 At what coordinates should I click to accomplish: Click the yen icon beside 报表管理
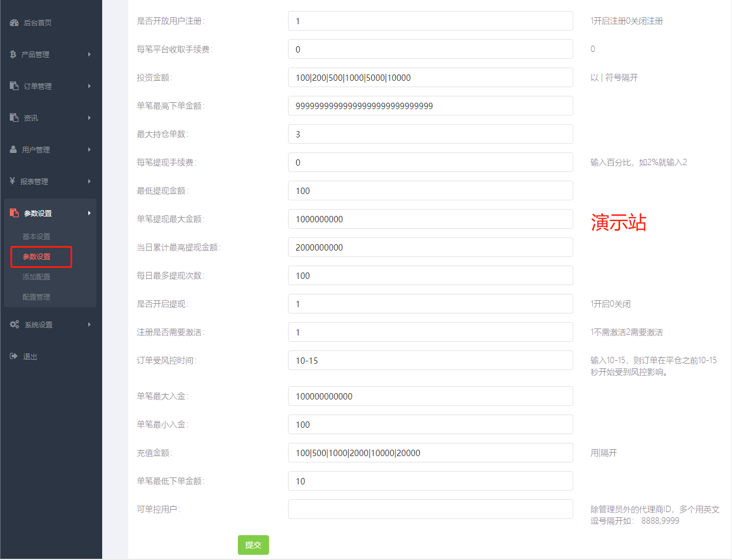tap(13, 181)
